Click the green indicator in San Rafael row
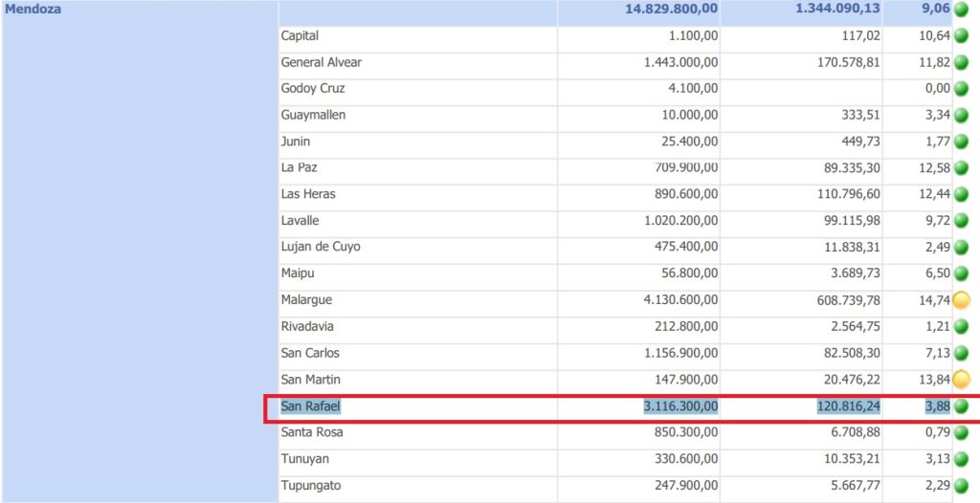This screenshot has height=503, width=980. coord(961,406)
